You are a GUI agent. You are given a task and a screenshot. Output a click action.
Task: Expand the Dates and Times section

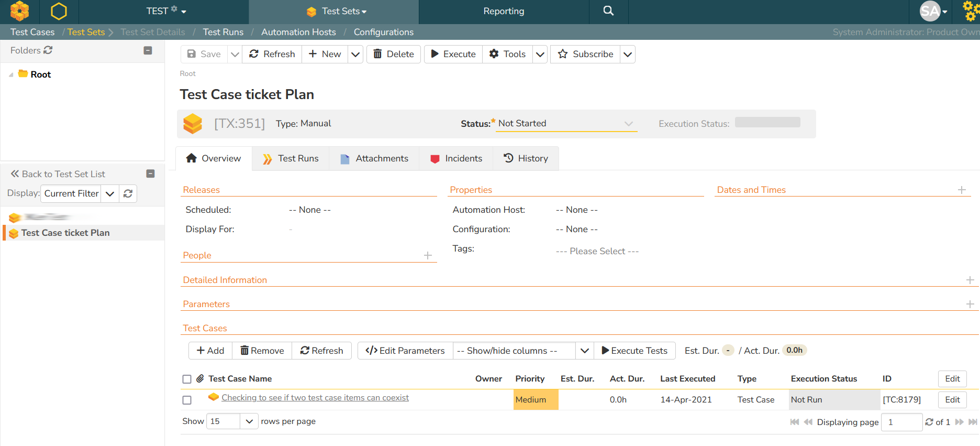point(962,190)
